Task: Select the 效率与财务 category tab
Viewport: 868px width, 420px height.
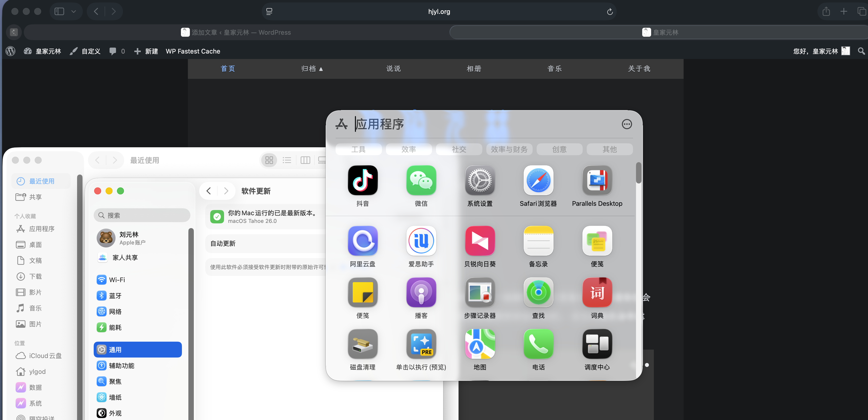Action: pyautogui.click(x=509, y=149)
